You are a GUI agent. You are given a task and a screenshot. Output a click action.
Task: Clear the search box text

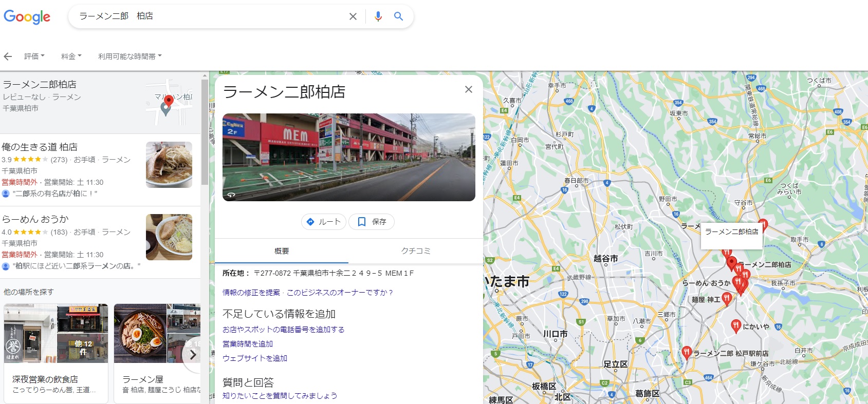353,16
